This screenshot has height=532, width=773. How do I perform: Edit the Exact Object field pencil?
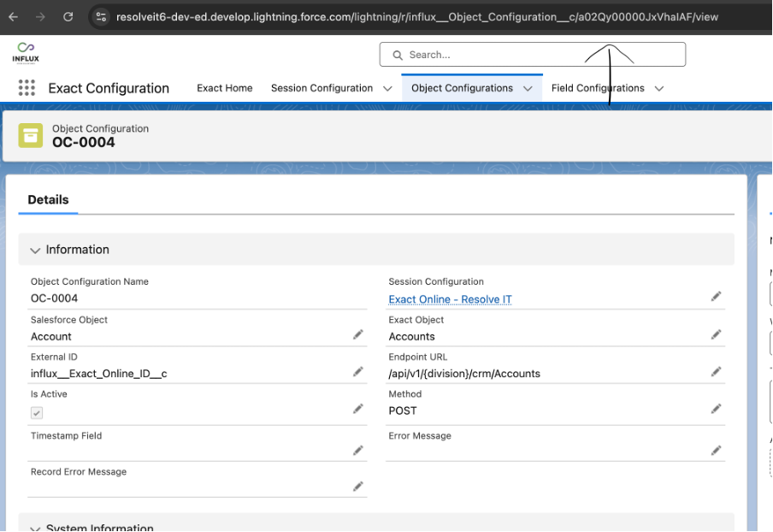(x=716, y=334)
